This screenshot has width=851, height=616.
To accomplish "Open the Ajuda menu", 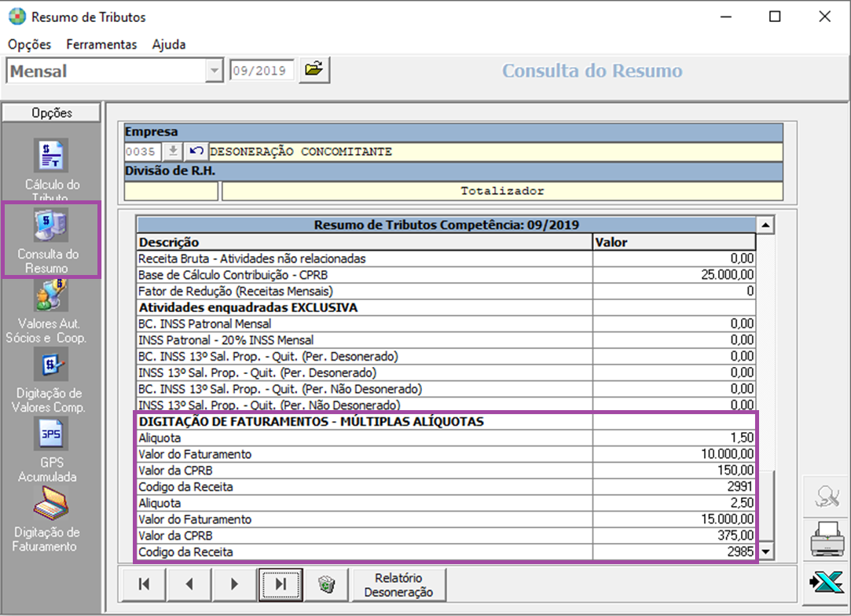I will [169, 45].
